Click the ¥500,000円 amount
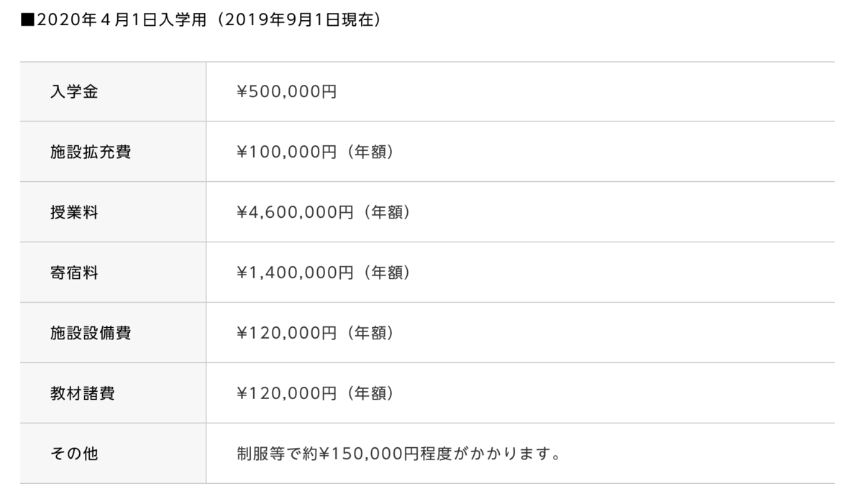 286,92
